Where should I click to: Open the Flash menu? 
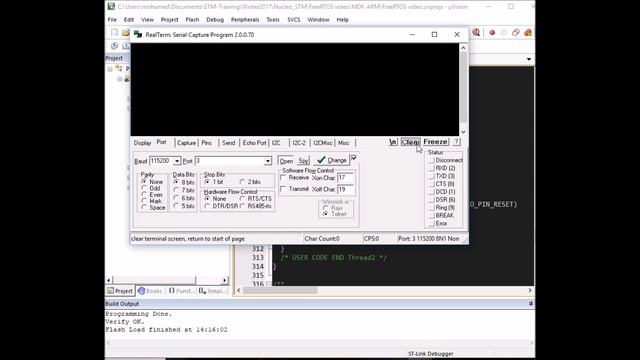coord(192,20)
